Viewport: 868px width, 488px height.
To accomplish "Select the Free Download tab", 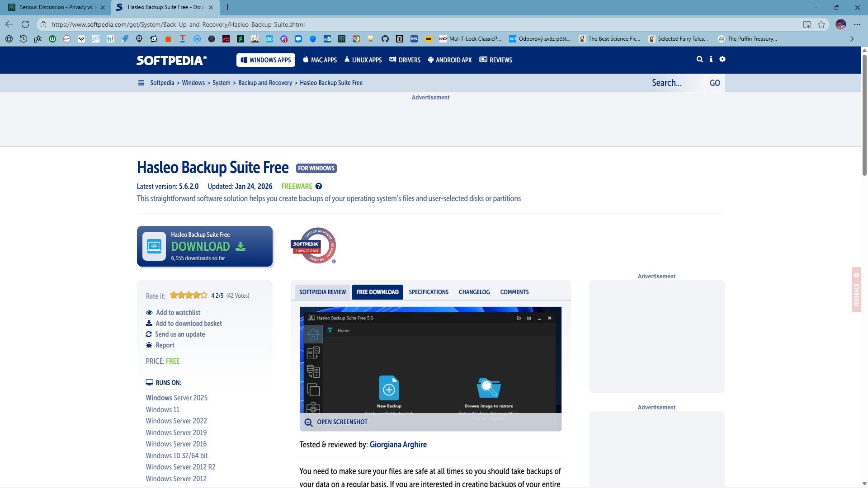I will tap(377, 292).
